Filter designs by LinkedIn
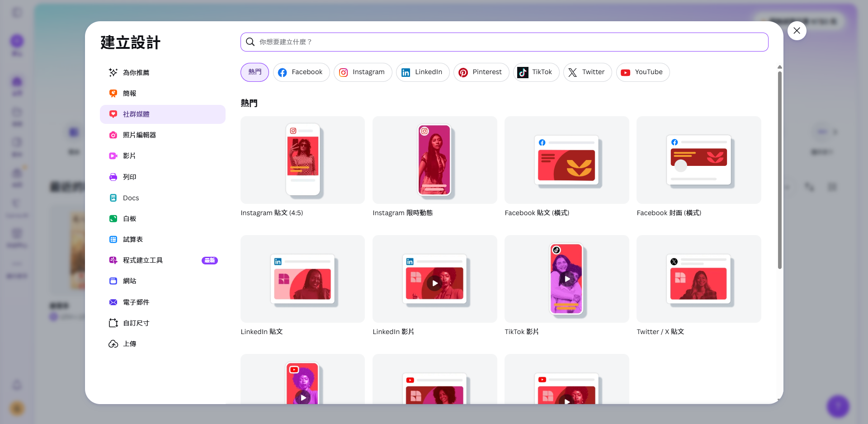 pyautogui.click(x=423, y=72)
